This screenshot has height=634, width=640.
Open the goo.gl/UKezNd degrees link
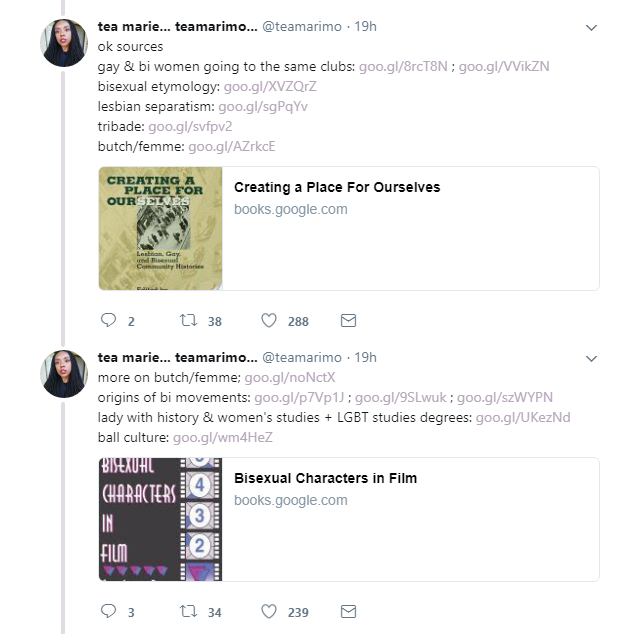[x=522, y=417]
